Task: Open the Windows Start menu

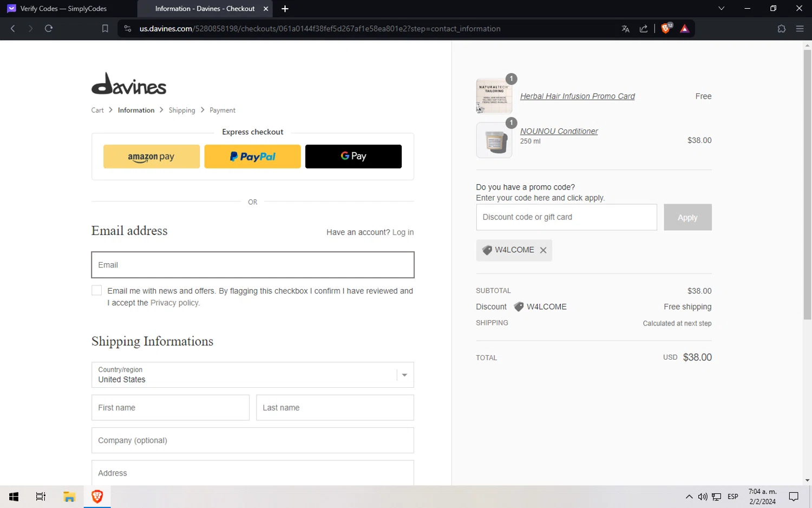Action: [x=14, y=497]
